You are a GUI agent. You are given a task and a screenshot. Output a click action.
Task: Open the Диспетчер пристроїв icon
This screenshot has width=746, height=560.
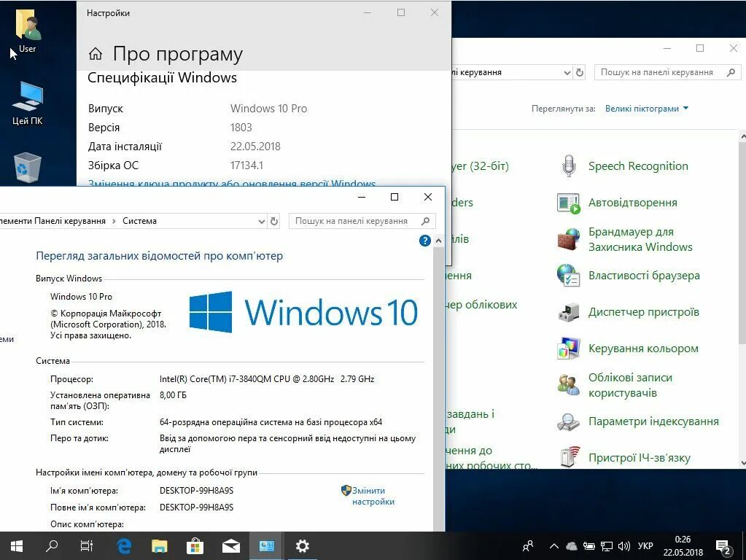coord(569,312)
